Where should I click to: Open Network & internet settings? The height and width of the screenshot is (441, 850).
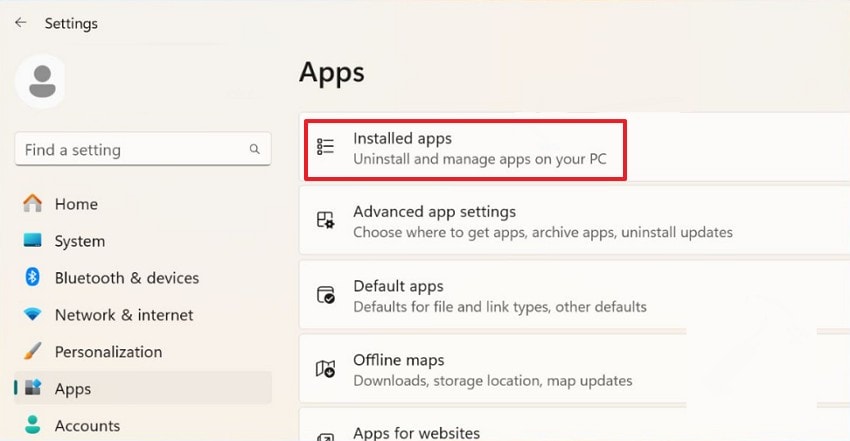143,314
